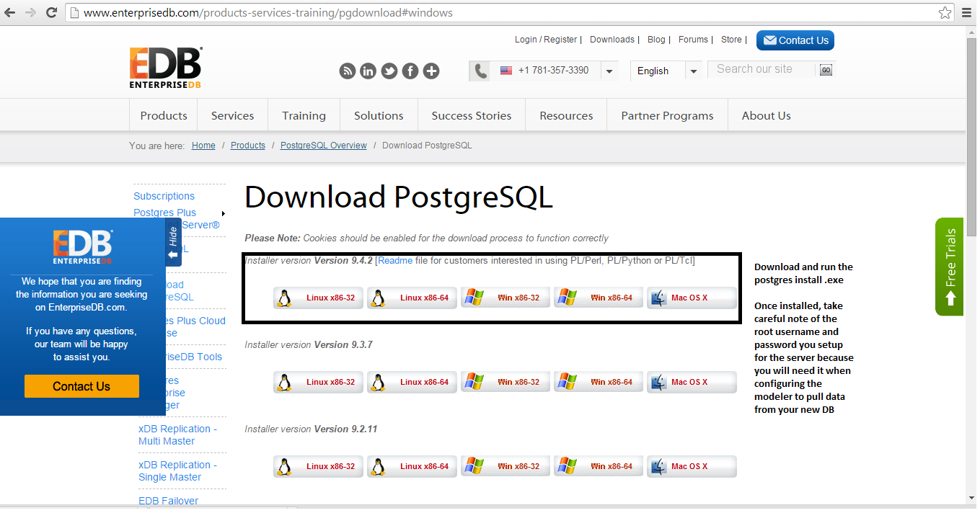Image resolution: width=980 pixels, height=513 pixels.
Task: Click the plus share icon
Action: tap(431, 71)
